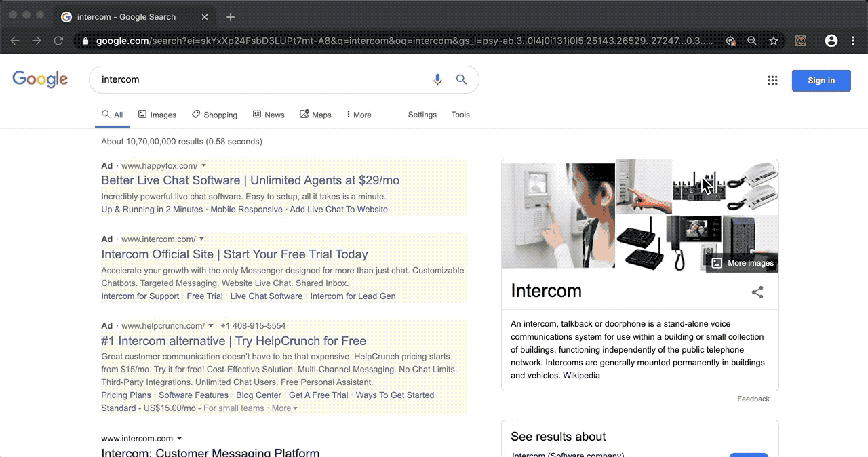The height and width of the screenshot is (457, 868).
Task: Click Up & Running in 2 Minutes
Action: tap(152, 210)
